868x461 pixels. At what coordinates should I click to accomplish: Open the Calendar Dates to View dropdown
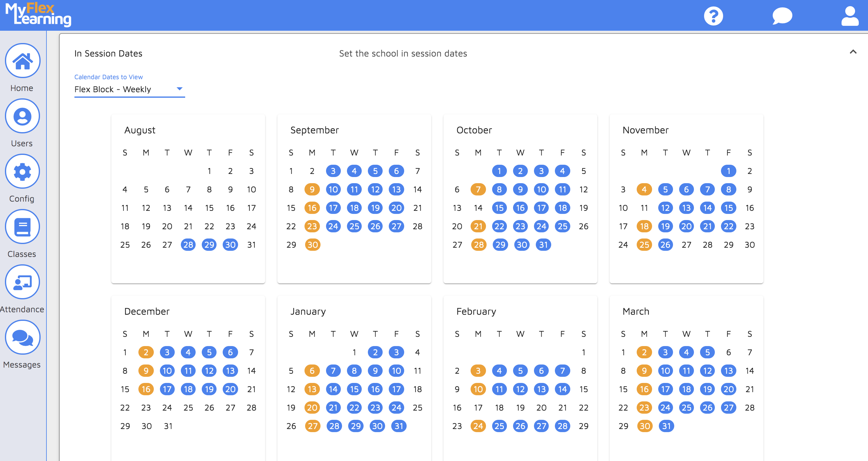[180, 89]
